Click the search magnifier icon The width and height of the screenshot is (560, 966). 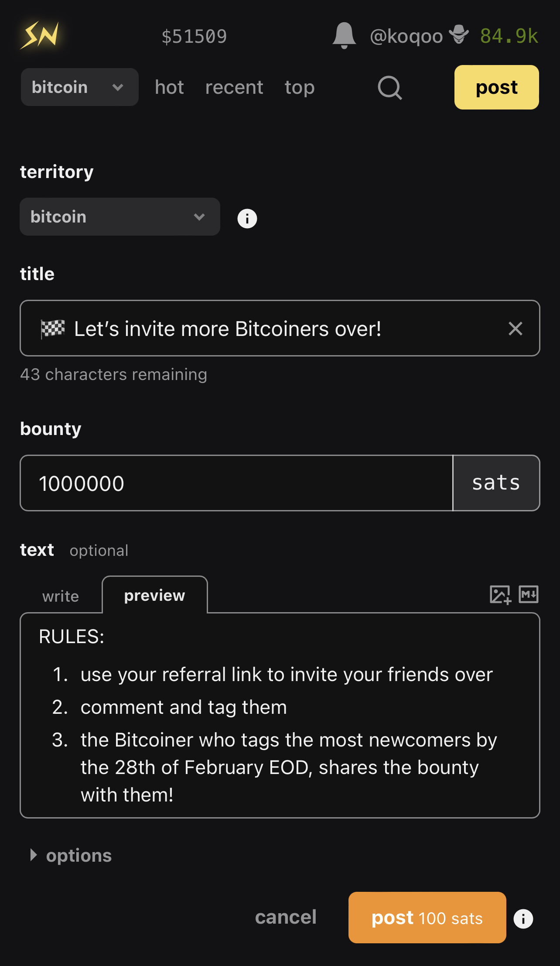coord(389,88)
